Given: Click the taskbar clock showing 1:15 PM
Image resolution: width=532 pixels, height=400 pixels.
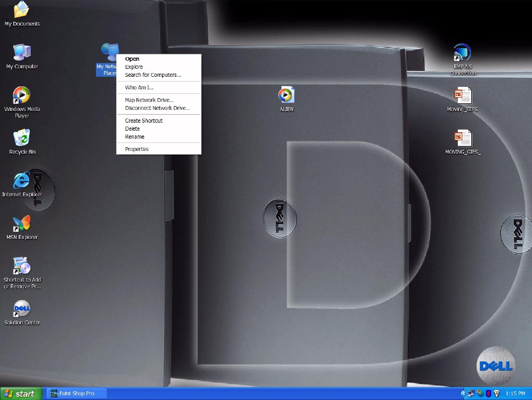Looking at the screenshot, I should click(515, 393).
